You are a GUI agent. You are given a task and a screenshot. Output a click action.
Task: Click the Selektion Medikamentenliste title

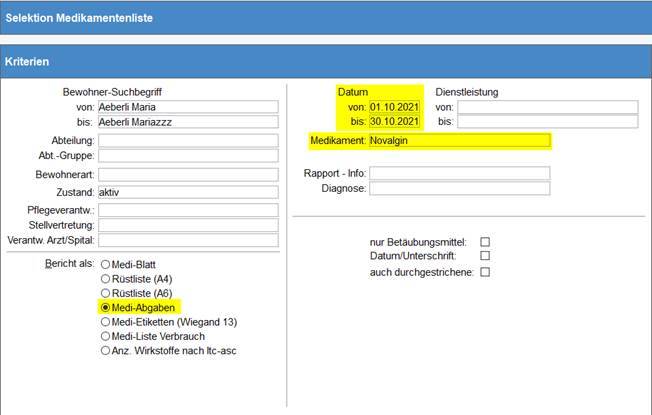point(79,18)
